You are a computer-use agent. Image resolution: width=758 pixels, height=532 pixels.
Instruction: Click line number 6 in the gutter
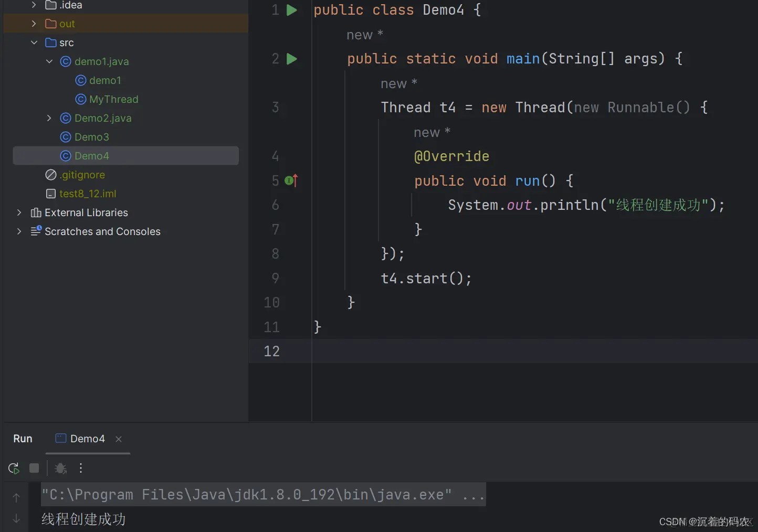275,205
